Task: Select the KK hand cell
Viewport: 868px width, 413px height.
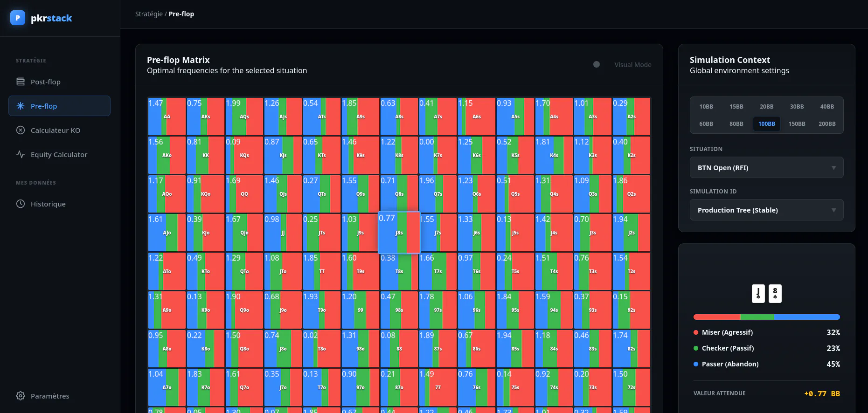Action: [x=206, y=155]
